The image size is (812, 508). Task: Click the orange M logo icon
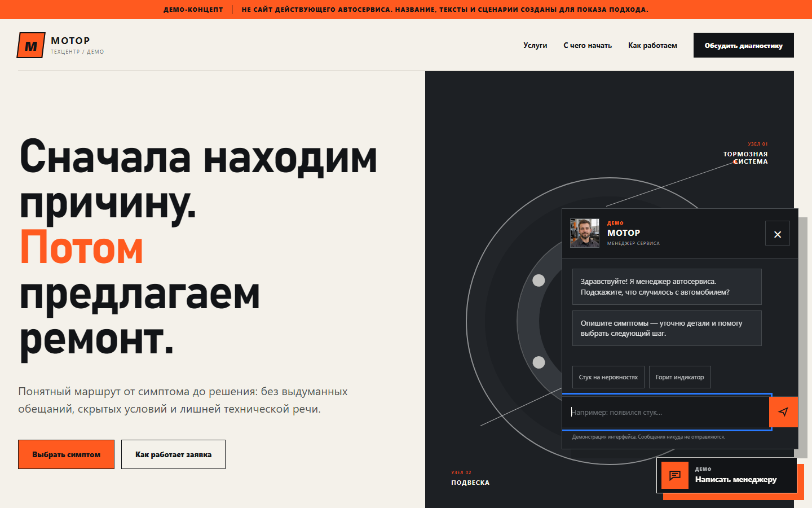[31, 46]
